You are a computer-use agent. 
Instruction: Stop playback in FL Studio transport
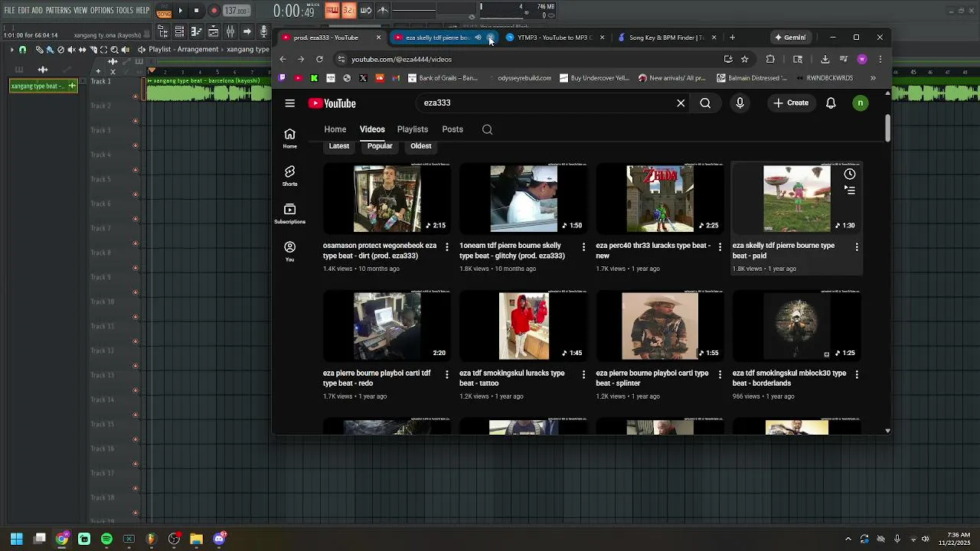(x=197, y=11)
